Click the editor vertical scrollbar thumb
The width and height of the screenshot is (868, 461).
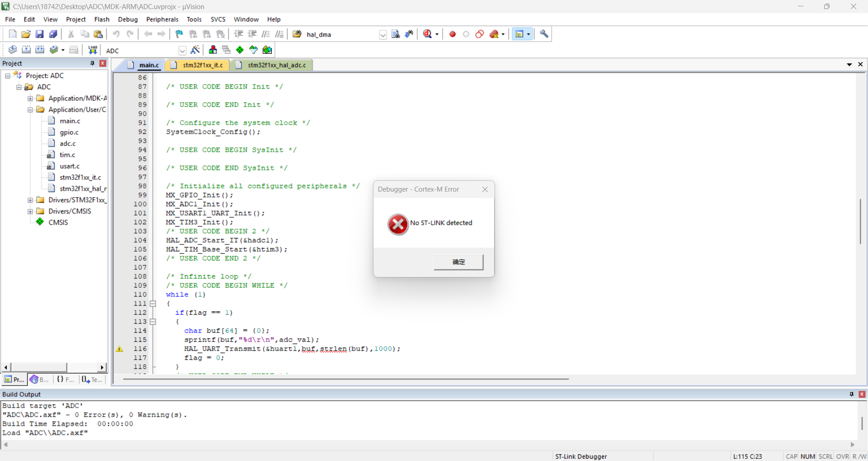coord(860,221)
